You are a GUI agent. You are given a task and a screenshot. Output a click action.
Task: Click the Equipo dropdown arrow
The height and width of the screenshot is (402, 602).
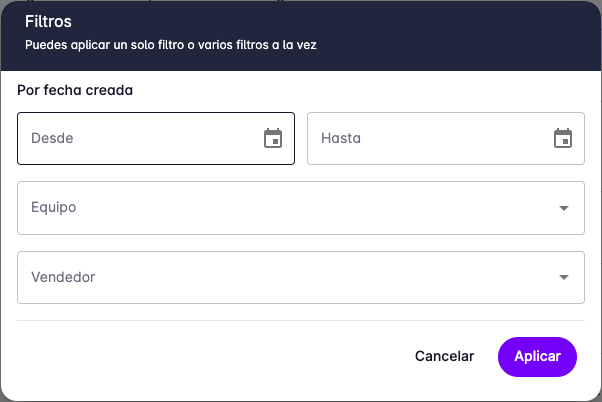pos(564,208)
